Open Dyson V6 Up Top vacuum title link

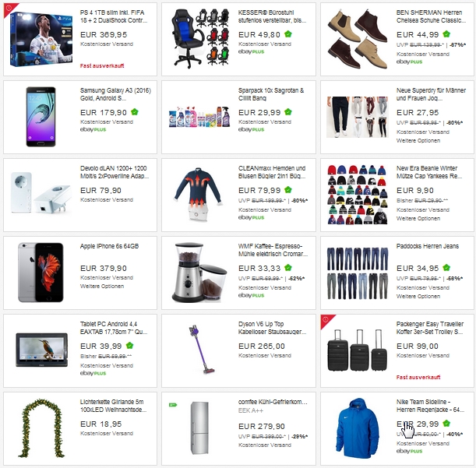pyautogui.click(x=272, y=328)
